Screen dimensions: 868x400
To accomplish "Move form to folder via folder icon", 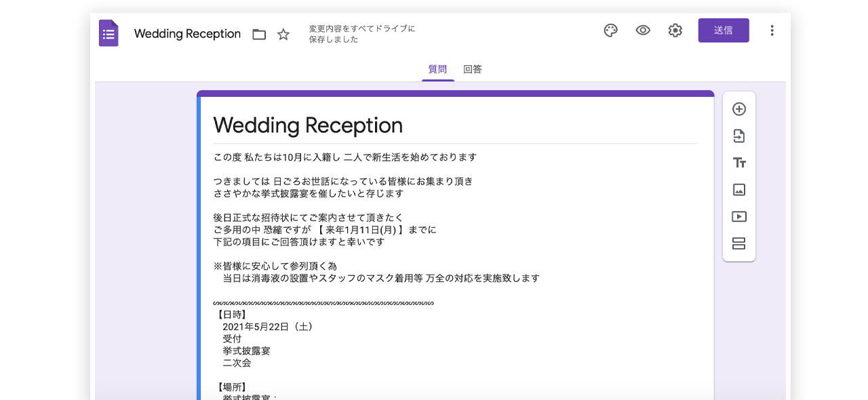I will click(x=259, y=35).
